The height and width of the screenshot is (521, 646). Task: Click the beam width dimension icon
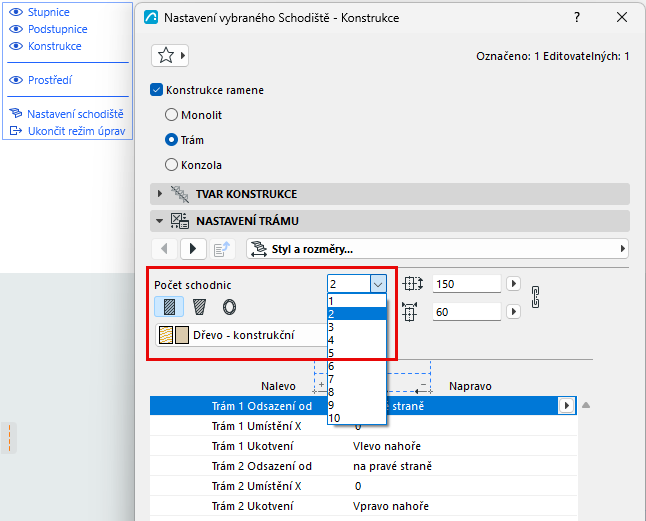coord(410,312)
